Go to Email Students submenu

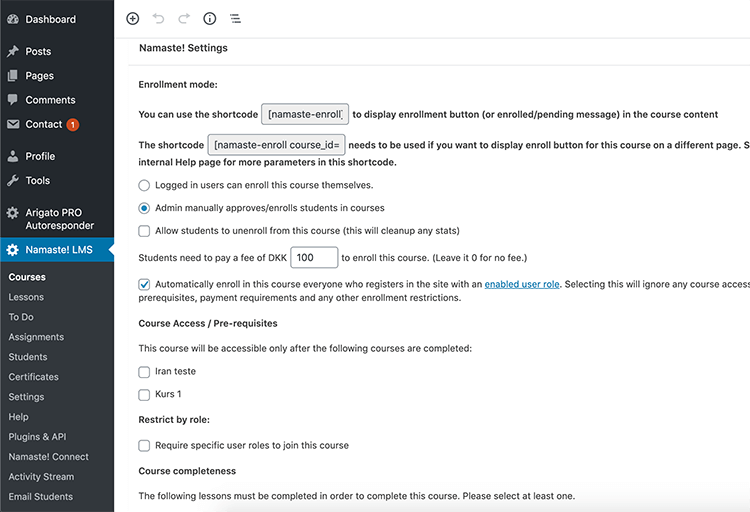click(41, 497)
